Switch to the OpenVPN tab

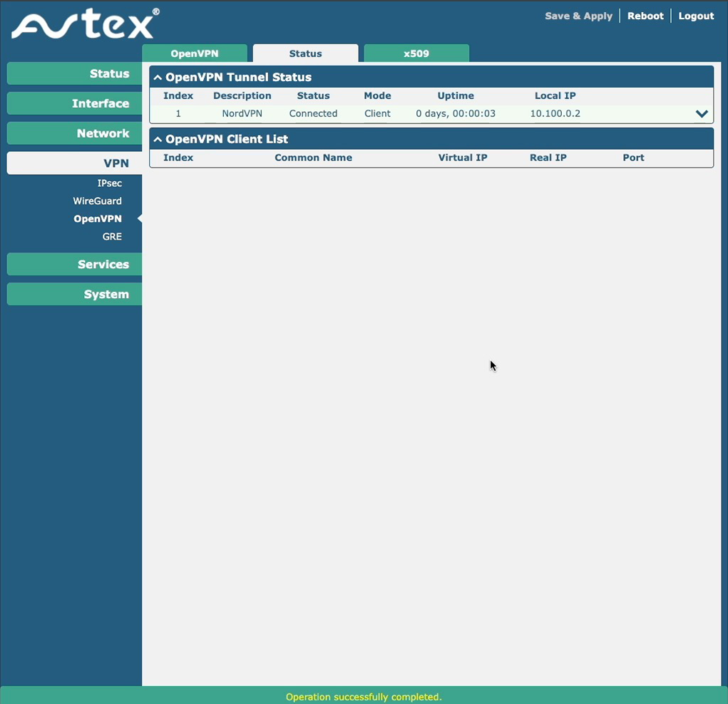tap(195, 53)
